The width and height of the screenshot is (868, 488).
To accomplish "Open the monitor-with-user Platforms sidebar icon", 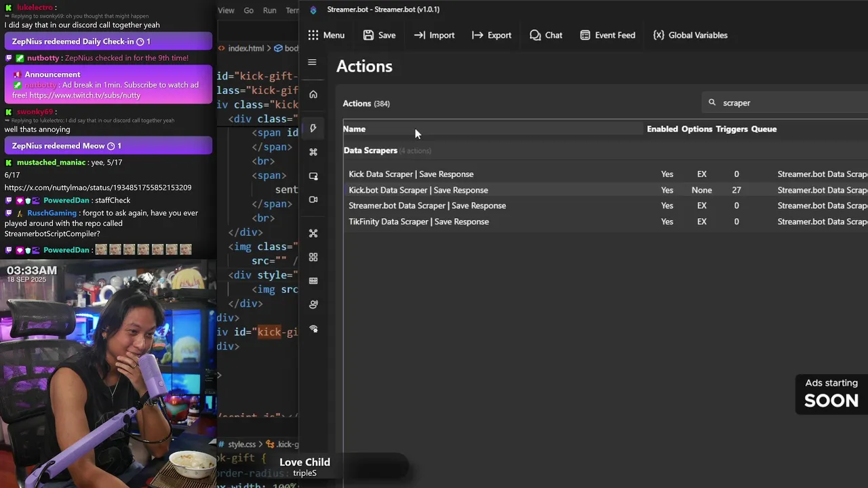I will click(x=313, y=176).
